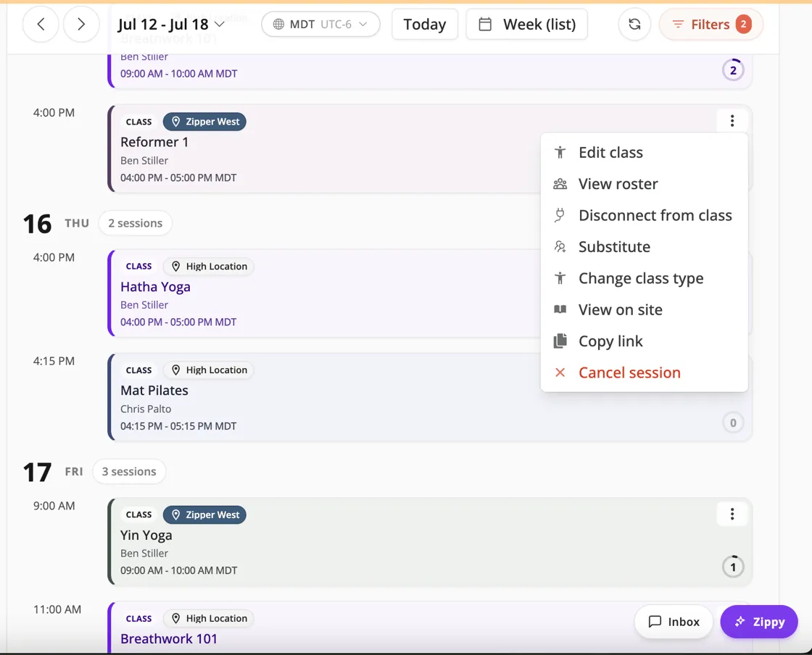Click the attendee count 1 on Yin Yoga
The height and width of the screenshot is (655, 812).
tap(733, 567)
